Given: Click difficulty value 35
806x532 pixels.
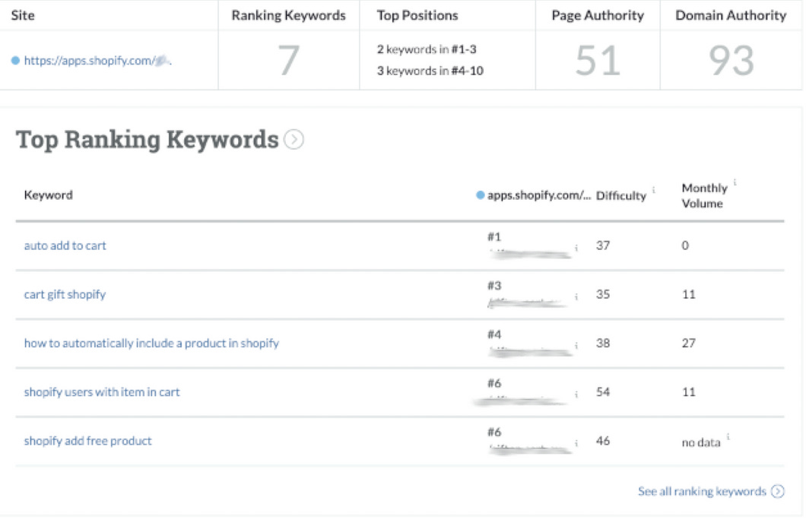Looking at the screenshot, I should (x=603, y=295).
